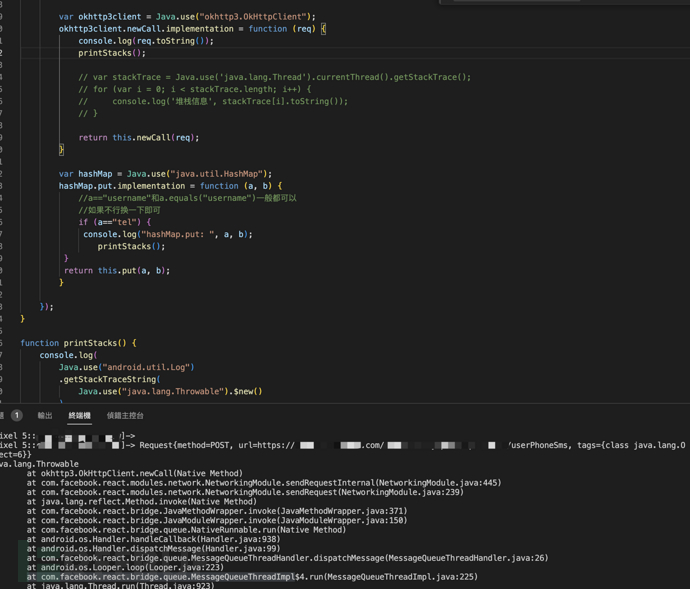Open the 輸出 output tab

(45, 416)
